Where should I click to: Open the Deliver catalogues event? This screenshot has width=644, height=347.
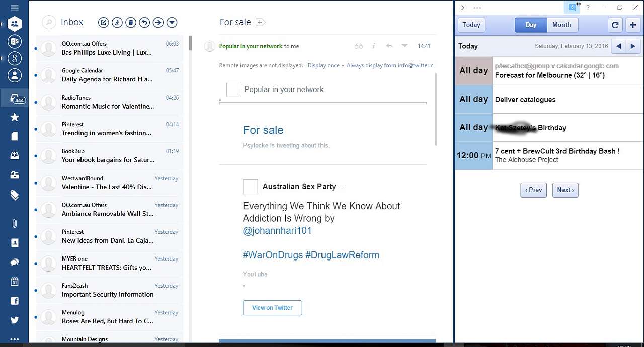(549, 99)
